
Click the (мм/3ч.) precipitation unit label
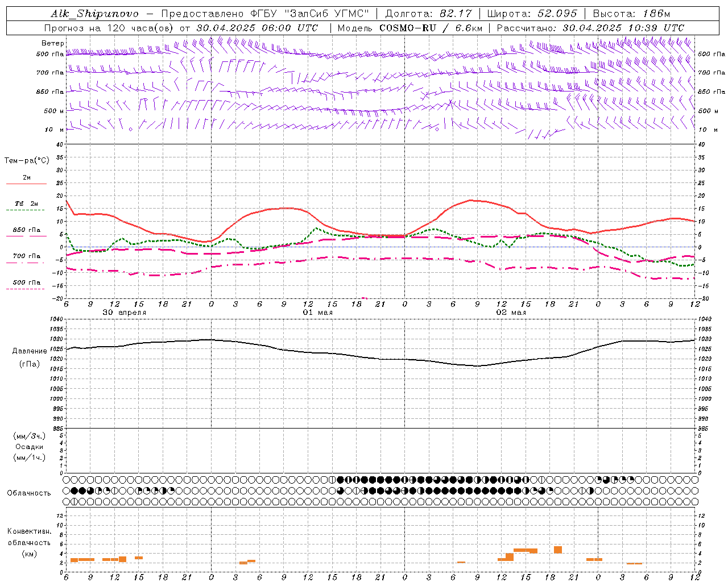point(30,436)
